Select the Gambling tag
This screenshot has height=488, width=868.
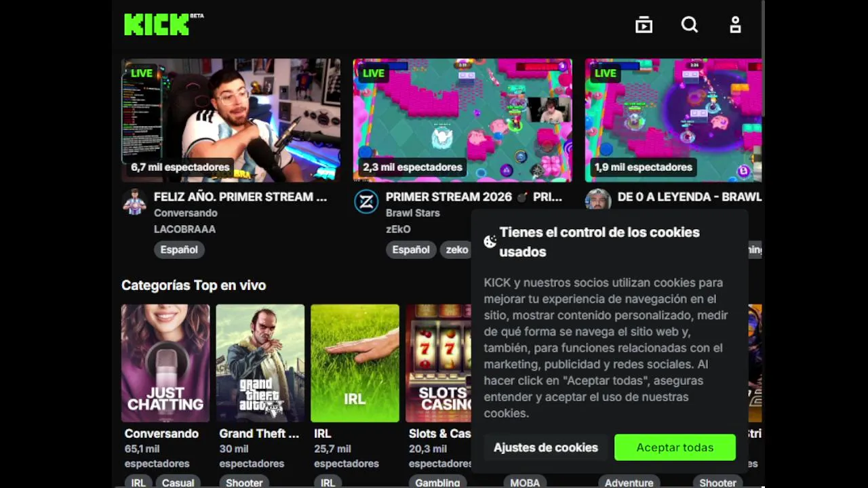point(437,483)
